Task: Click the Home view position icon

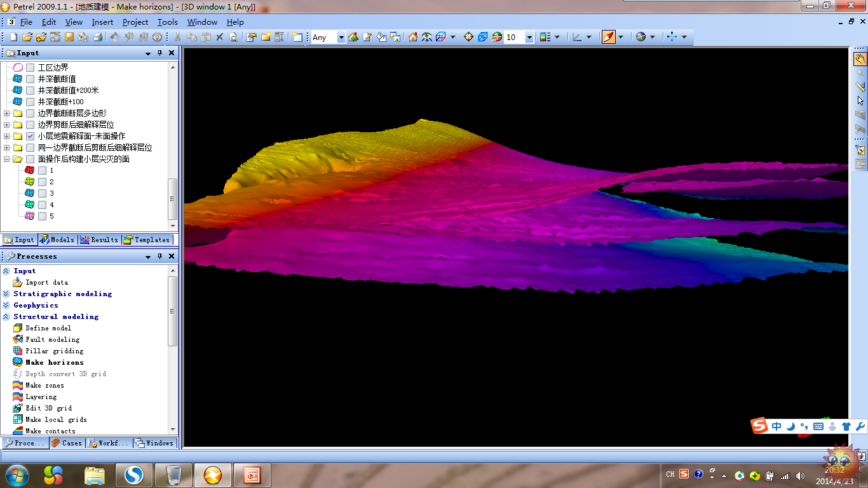Action: [413, 37]
